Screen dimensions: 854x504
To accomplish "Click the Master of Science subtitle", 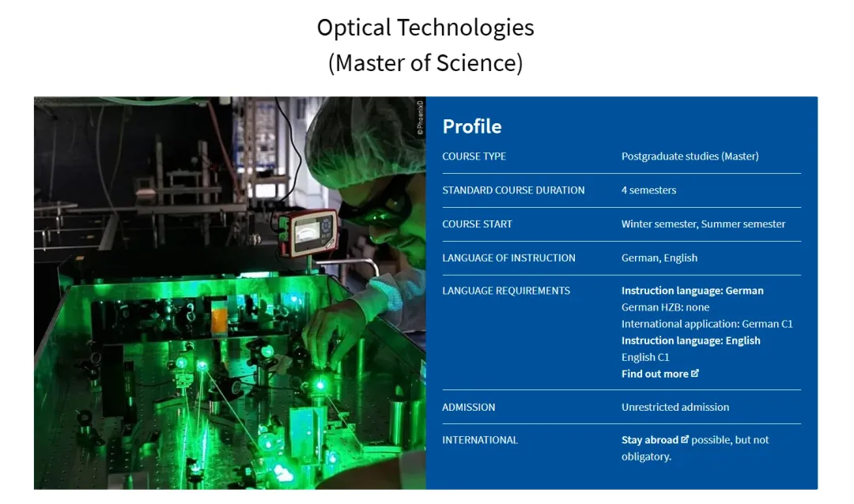I will point(425,63).
